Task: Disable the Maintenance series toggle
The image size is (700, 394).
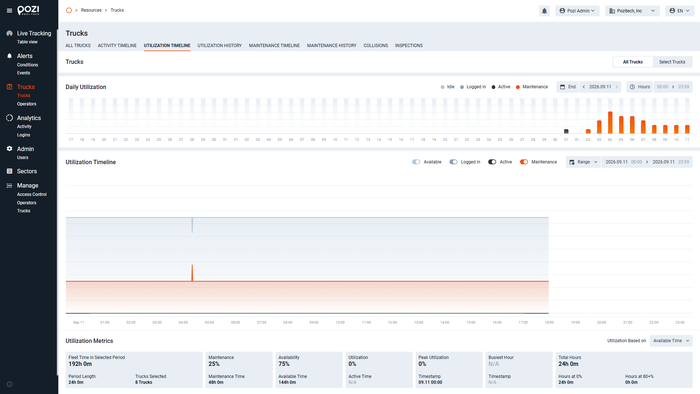Action: click(x=524, y=162)
